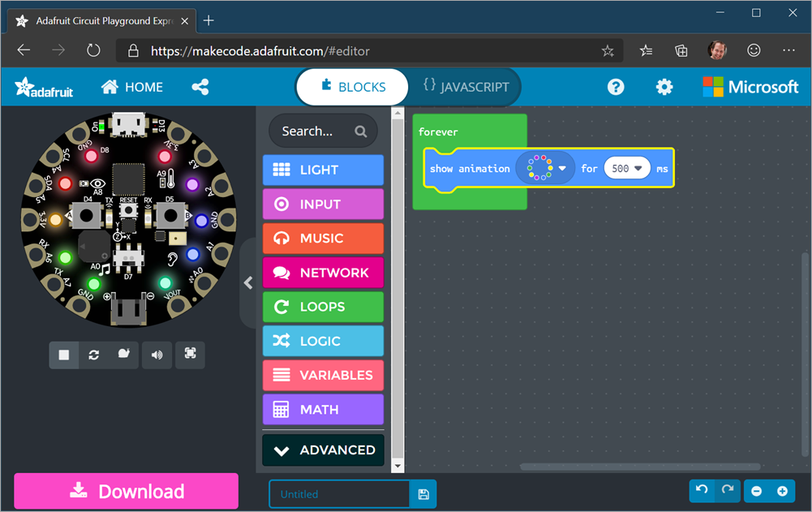The height and width of the screenshot is (512, 812).
Task: Mute the simulator sound
Action: pyautogui.click(x=157, y=355)
